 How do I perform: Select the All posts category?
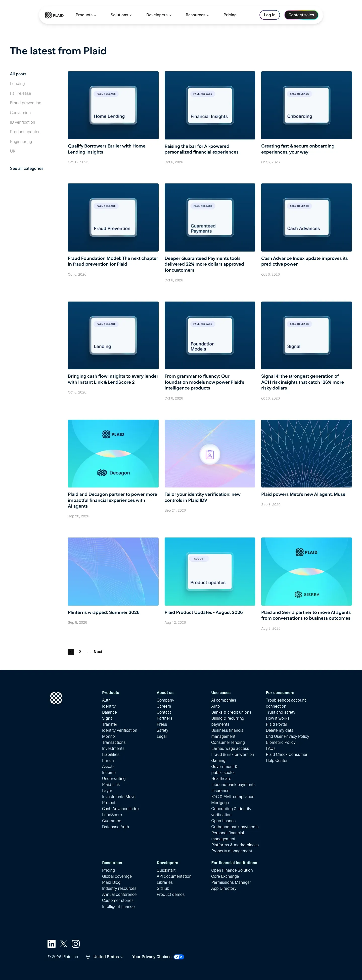[18, 74]
